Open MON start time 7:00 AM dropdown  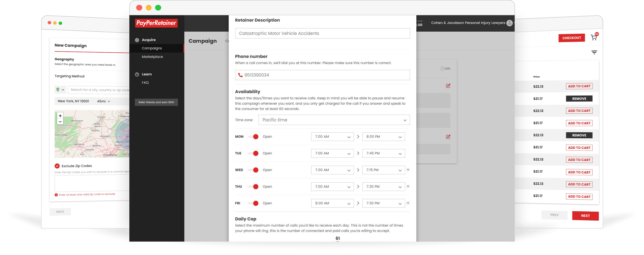pyautogui.click(x=332, y=136)
